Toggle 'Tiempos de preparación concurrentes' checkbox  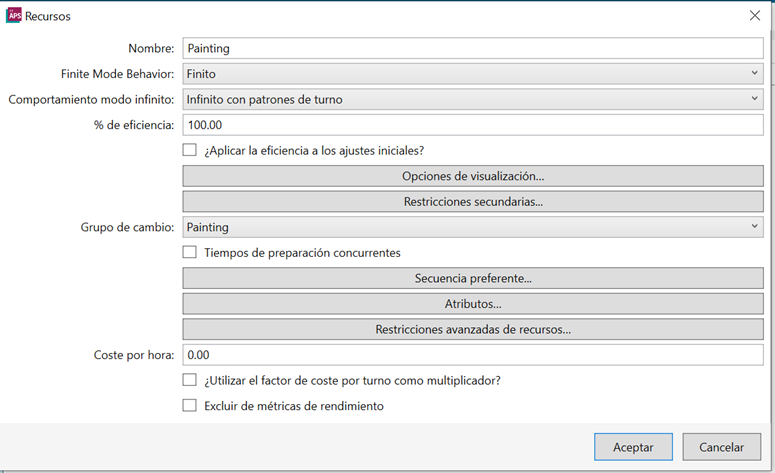189,252
